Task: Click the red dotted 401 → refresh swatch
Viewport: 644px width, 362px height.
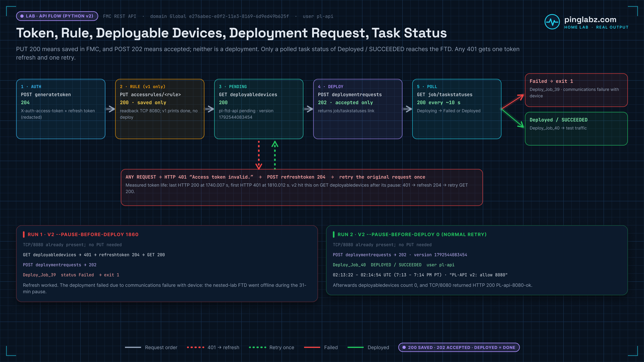Action: [x=195, y=347]
